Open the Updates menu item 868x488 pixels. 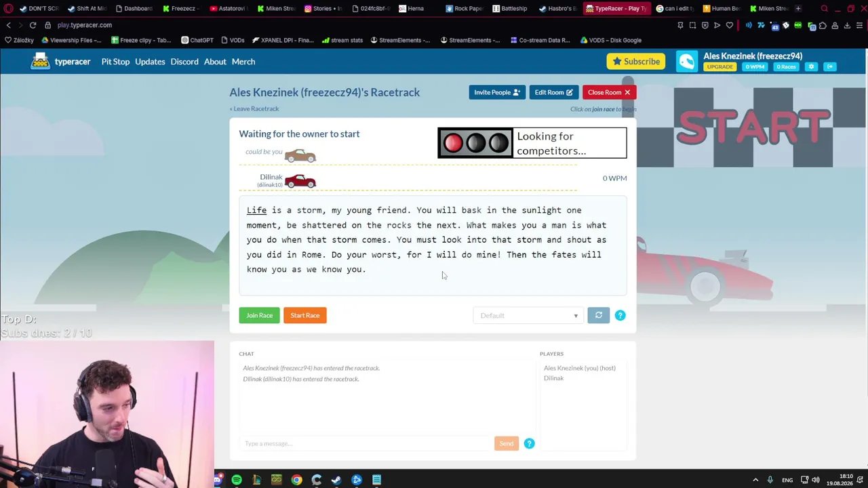coord(150,62)
